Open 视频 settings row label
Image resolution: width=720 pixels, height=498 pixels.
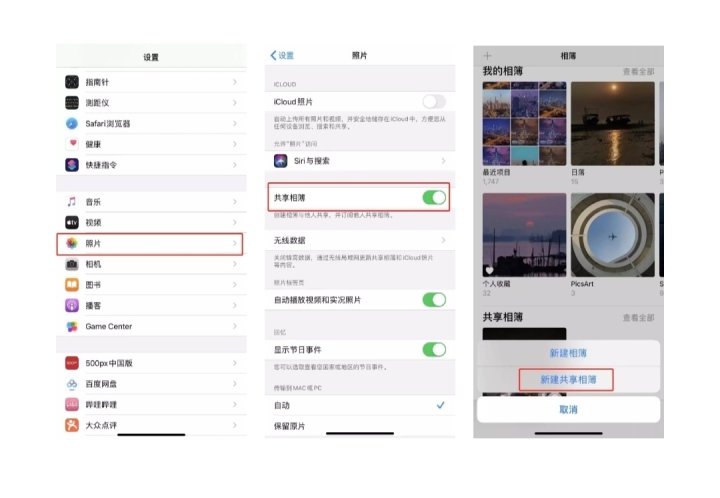[x=93, y=223]
